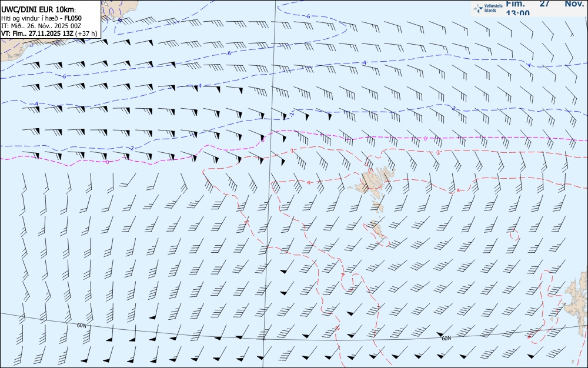Click the 'UWC/DINI EUR 10km:' title
The height and width of the screenshot is (368, 588).
(x=39, y=10)
